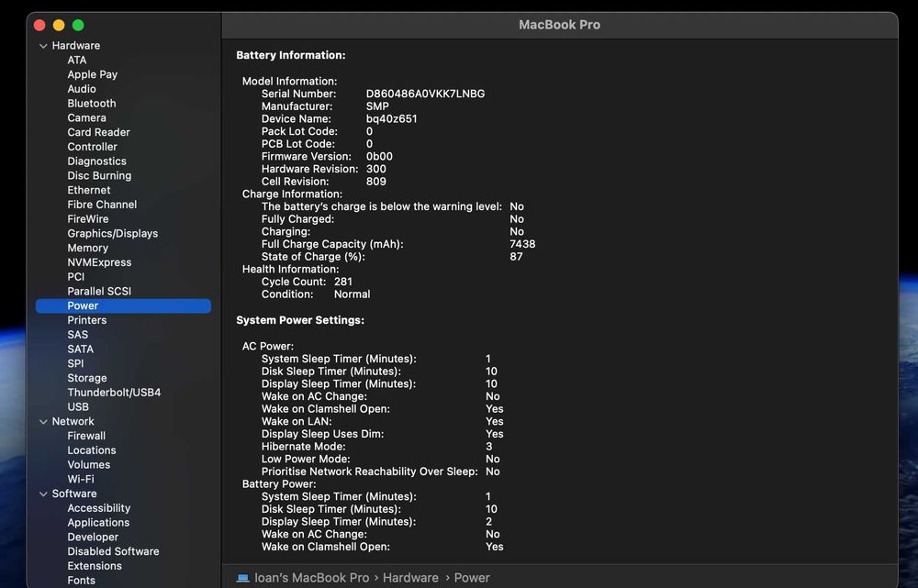Click the Battery Information heading
918x588 pixels.
click(x=290, y=56)
